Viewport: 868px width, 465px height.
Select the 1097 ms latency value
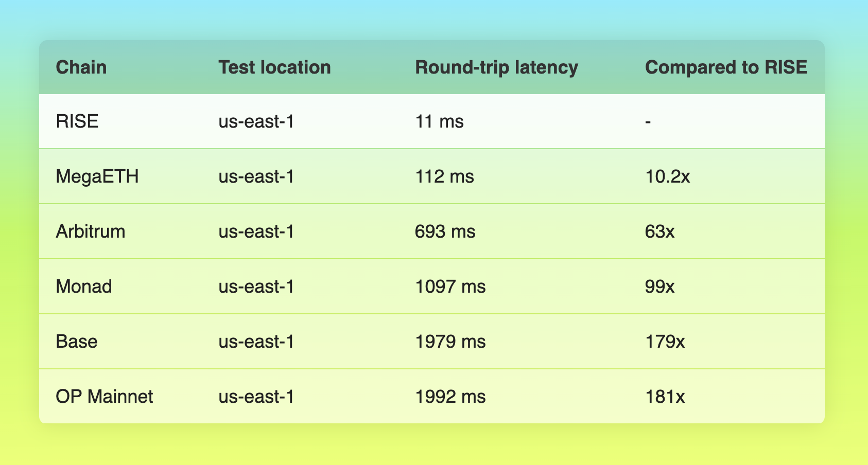point(450,287)
